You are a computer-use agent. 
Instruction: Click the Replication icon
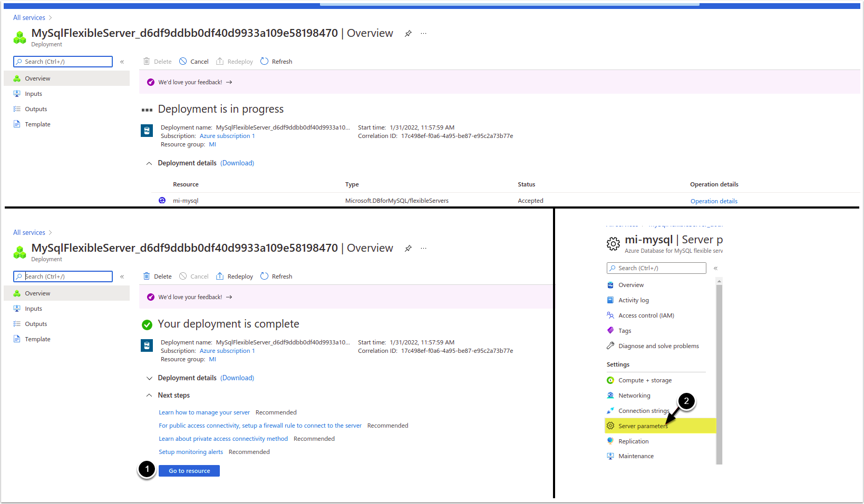(610, 441)
